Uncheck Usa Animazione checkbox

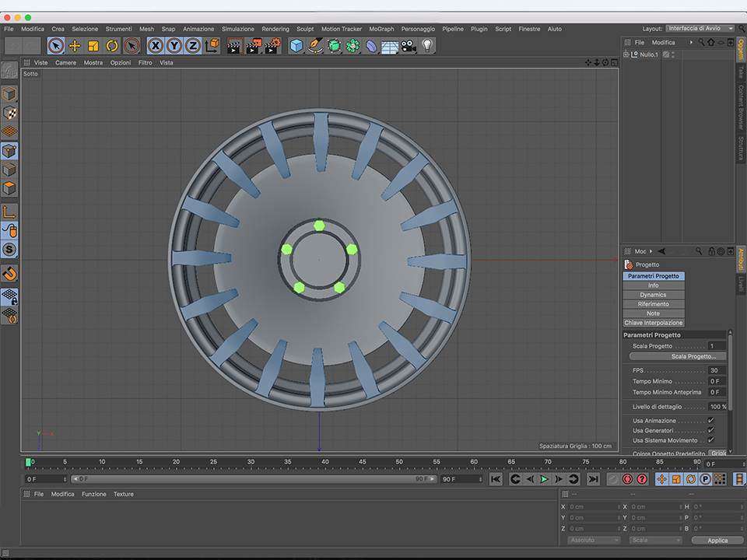pyautogui.click(x=710, y=421)
